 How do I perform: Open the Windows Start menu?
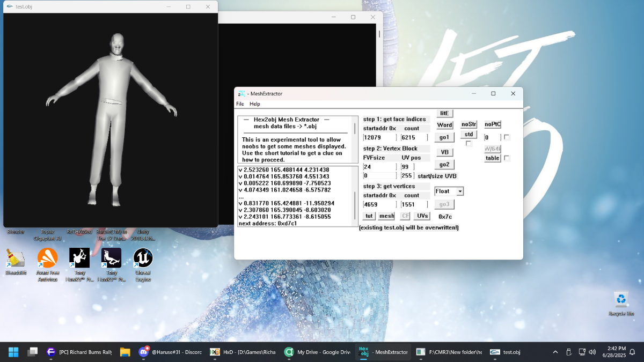coord(13,352)
